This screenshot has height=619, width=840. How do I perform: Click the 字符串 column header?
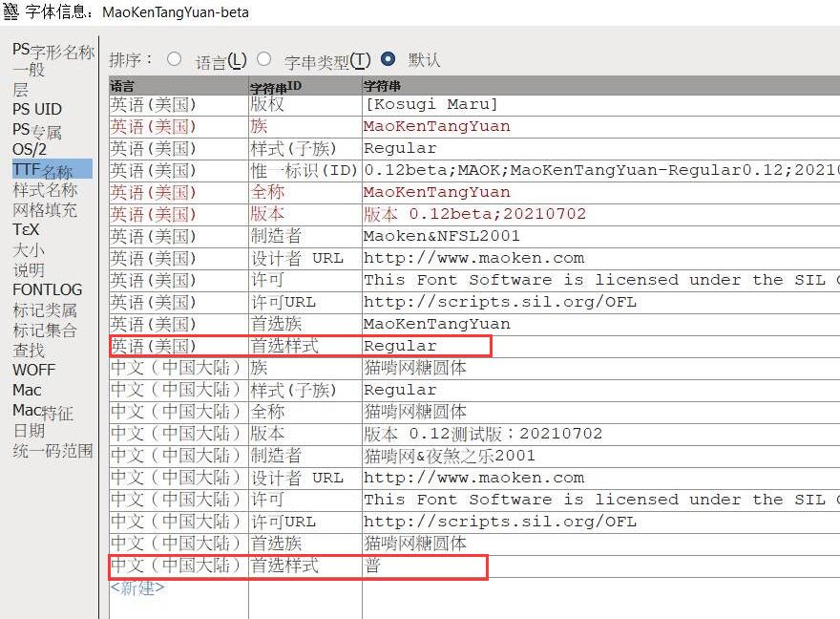(x=601, y=86)
